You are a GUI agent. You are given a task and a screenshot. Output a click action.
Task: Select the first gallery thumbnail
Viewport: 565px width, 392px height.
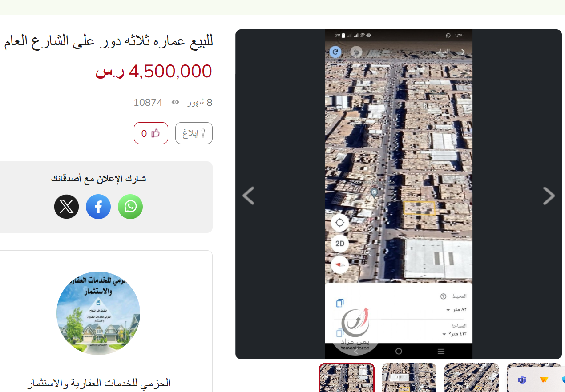point(347,378)
